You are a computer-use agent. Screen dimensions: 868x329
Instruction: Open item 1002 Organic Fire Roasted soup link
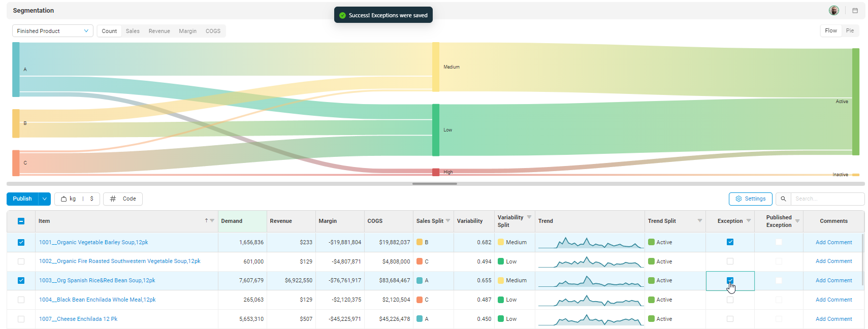click(120, 261)
